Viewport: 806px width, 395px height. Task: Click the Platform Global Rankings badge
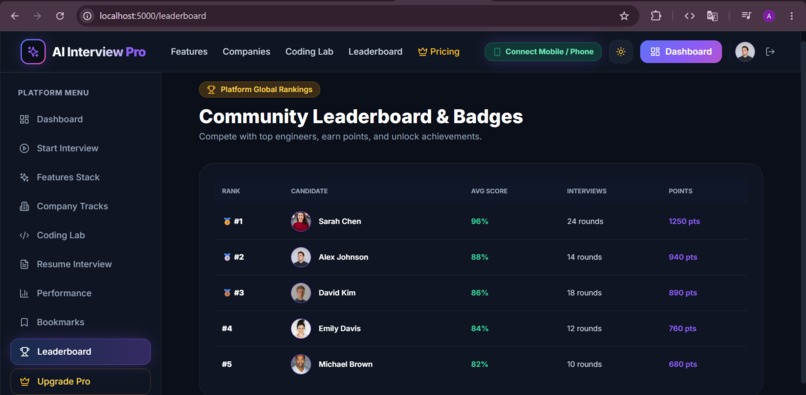pyautogui.click(x=260, y=89)
